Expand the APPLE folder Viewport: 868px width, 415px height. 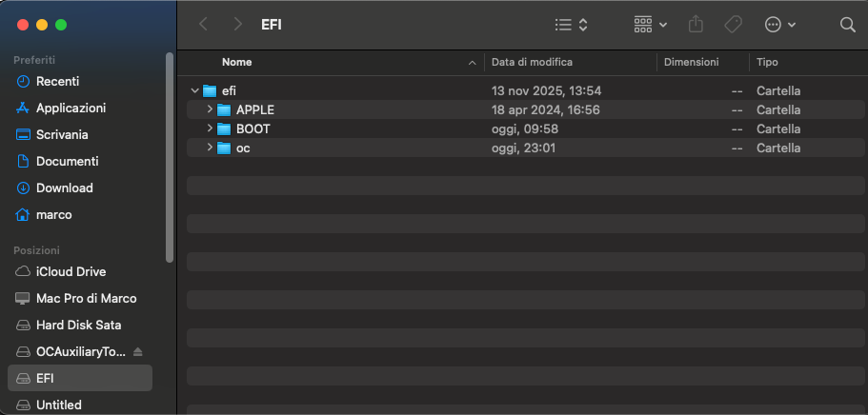[210, 110]
